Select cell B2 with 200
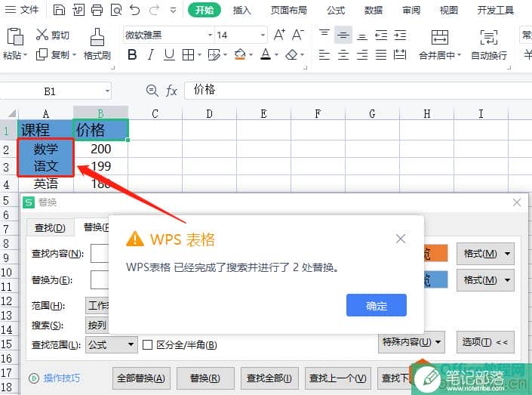Viewport: 532px width, 395px height. tap(101, 149)
